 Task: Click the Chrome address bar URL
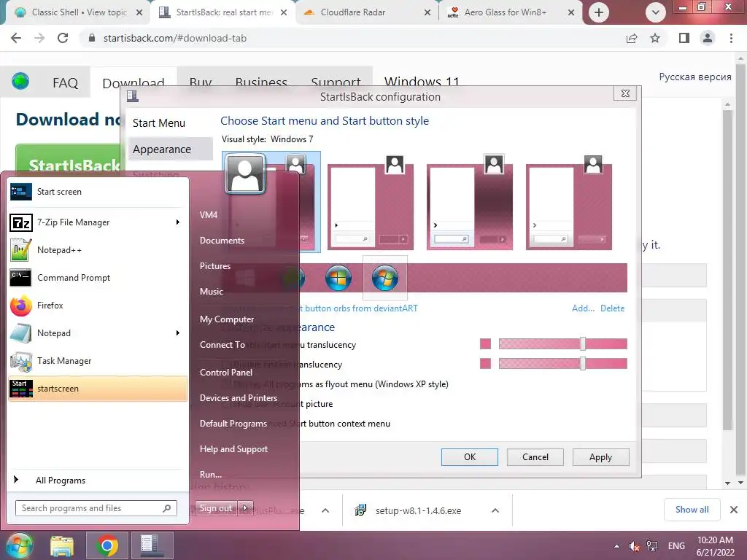click(175, 38)
